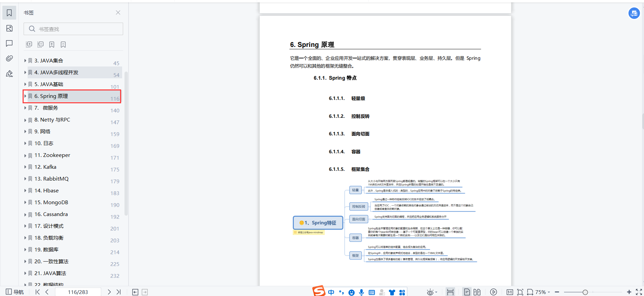Open the 75% zoom level dropdown

pyautogui.click(x=543, y=292)
